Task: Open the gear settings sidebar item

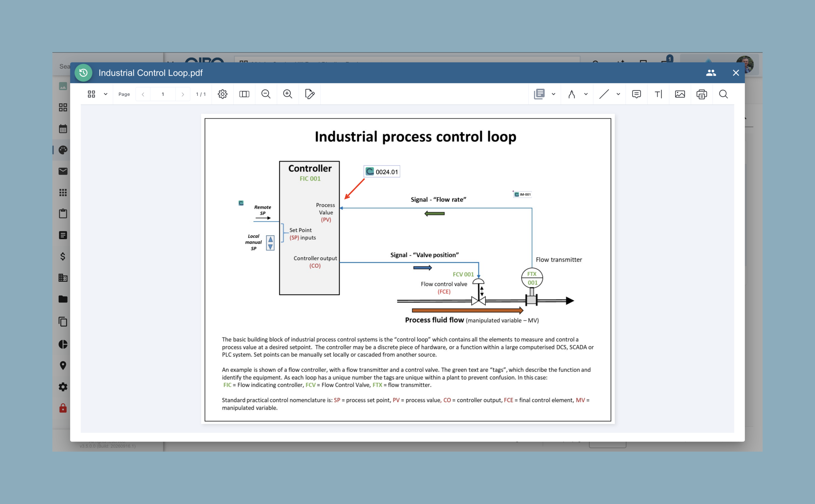Action: click(x=63, y=387)
